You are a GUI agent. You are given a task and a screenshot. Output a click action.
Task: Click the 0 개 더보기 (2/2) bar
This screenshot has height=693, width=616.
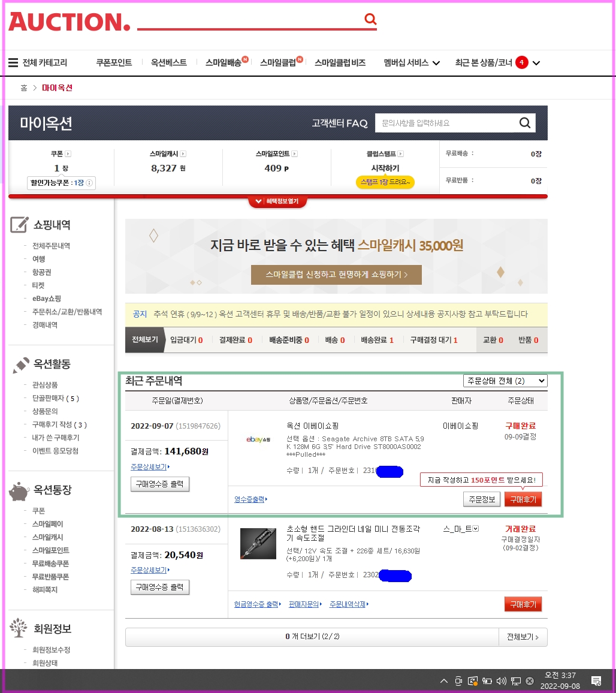pos(312,637)
